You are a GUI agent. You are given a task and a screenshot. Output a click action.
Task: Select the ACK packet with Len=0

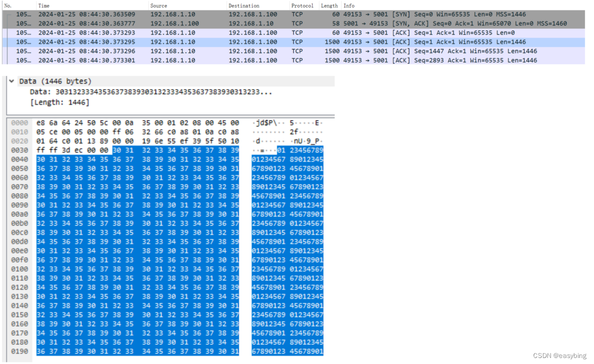(201, 33)
